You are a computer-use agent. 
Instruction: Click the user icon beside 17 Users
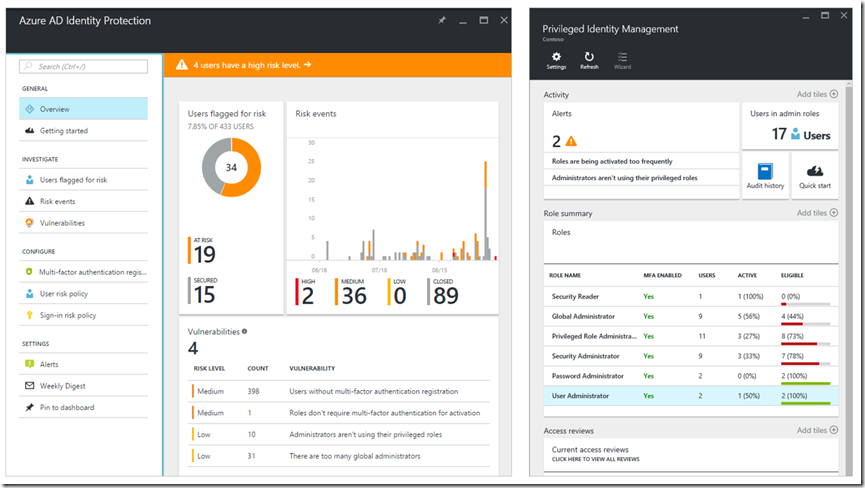click(x=795, y=133)
